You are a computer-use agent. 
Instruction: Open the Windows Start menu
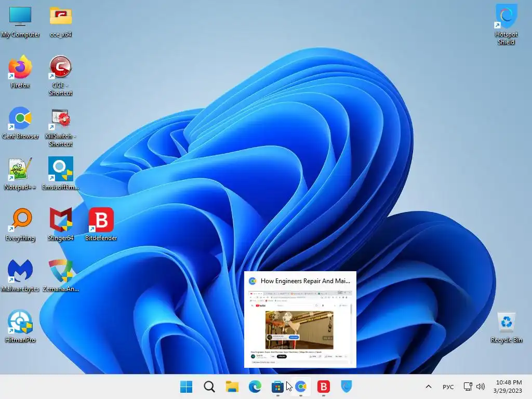(187, 387)
